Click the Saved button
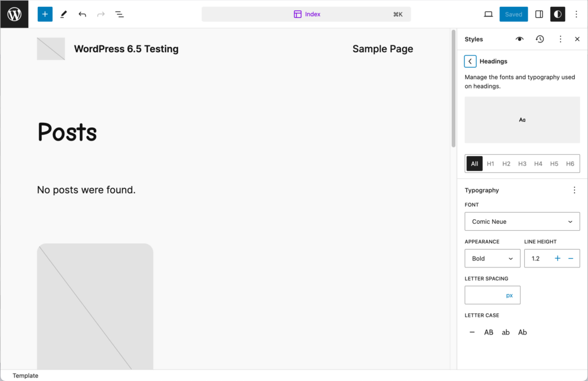Image resolution: width=588 pixels, height=381 pixels. [x=513, y=14]
